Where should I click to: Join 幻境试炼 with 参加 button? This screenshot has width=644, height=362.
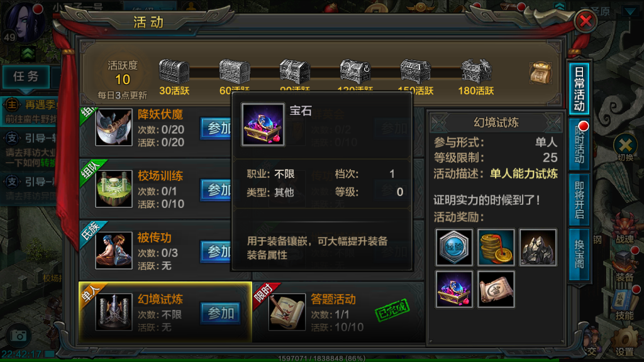[221, 313]
